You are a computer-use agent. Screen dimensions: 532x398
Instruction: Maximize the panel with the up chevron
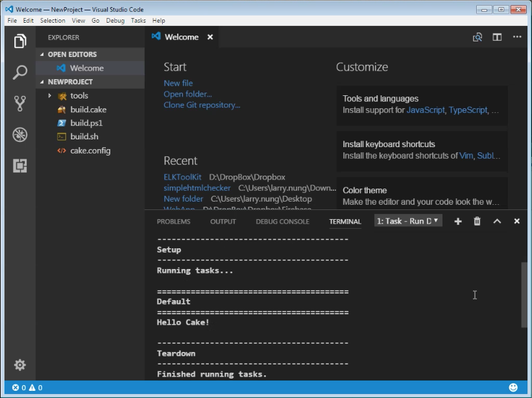497,221
